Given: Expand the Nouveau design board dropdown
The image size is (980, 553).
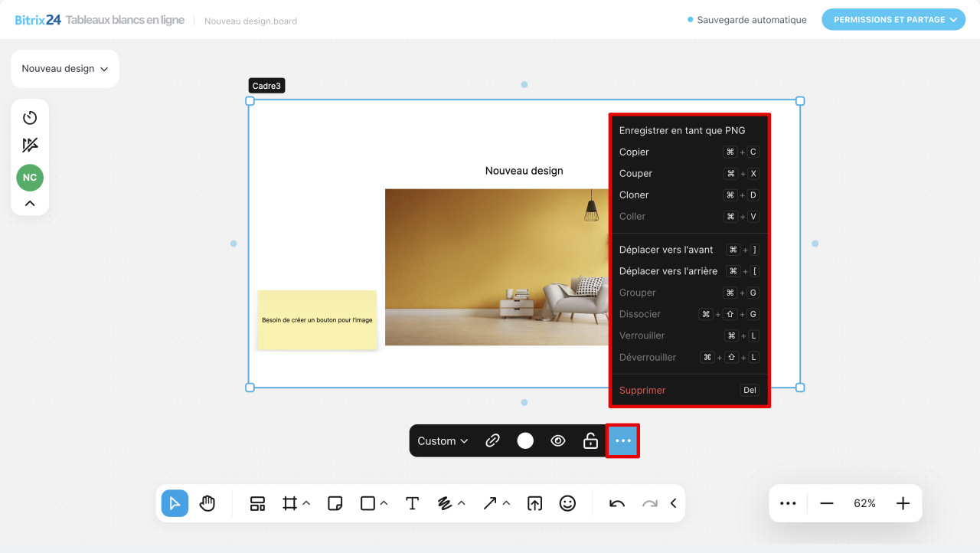Looking at the screenshot, I should pyautogui.click(x=64, y=68).
